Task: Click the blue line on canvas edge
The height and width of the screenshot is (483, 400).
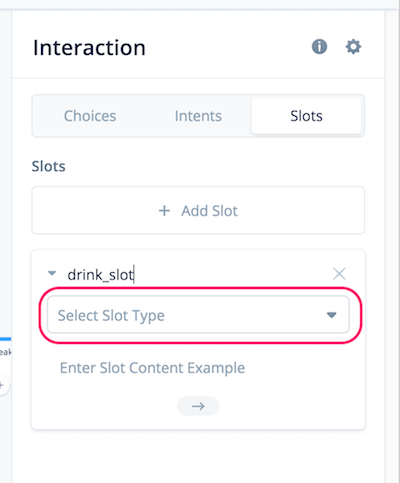Action: coord(5,339)
